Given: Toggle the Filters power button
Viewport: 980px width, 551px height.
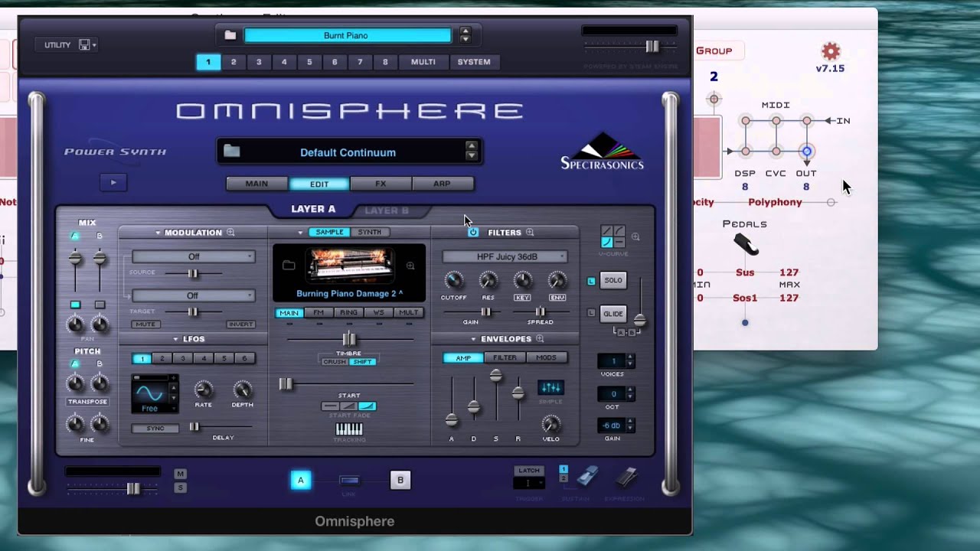Looking at the screenshot, I should tap(473, 232).
